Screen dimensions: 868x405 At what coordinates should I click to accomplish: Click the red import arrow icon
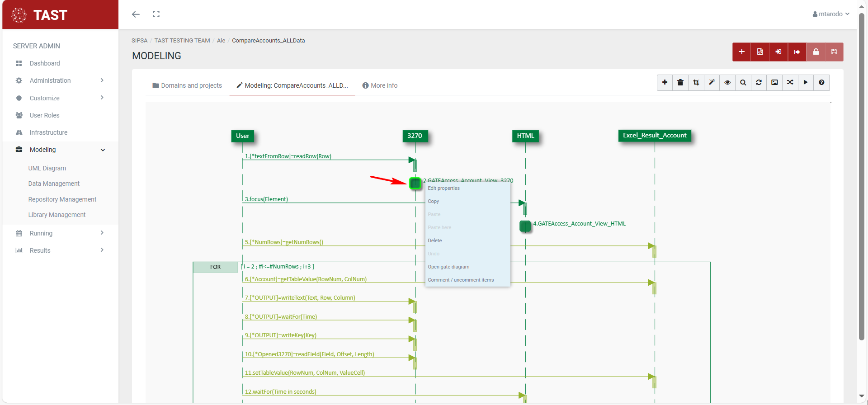[x=778, y=52]
